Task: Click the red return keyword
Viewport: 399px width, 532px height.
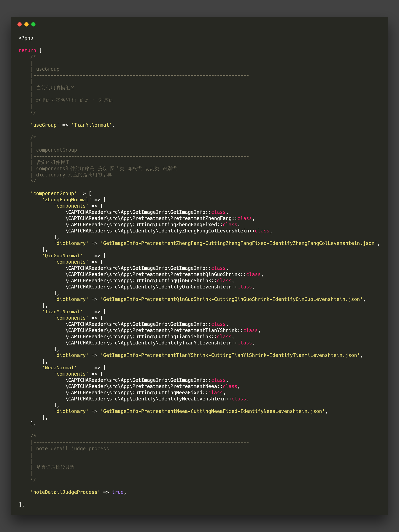Action: 27,50
